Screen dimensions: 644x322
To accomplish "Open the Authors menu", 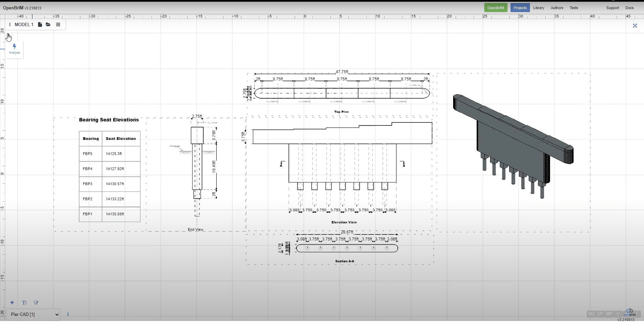I will pos(557,8).
